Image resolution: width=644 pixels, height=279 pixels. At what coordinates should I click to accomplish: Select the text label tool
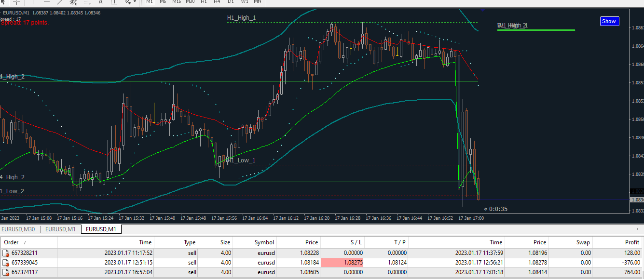(x=114, y=2)
